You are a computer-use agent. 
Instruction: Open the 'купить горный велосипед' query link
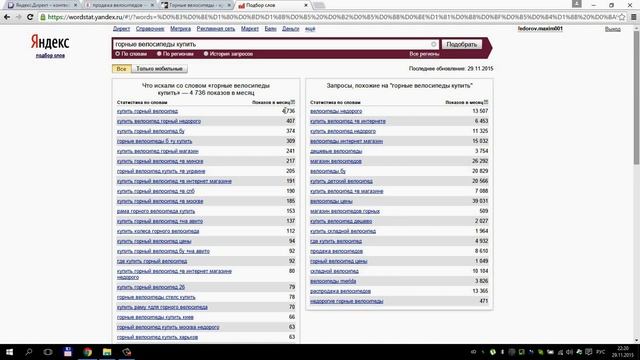tap(147, 111)
